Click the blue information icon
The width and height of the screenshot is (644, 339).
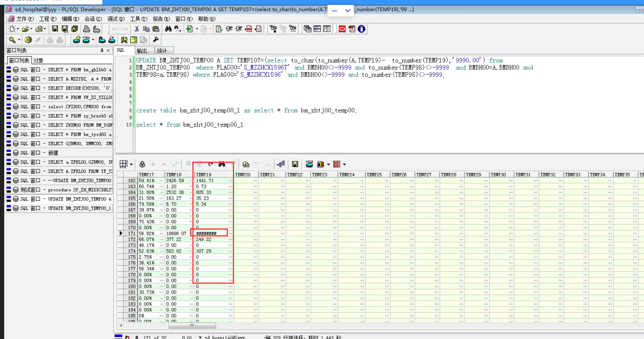[x=362, y=29]
